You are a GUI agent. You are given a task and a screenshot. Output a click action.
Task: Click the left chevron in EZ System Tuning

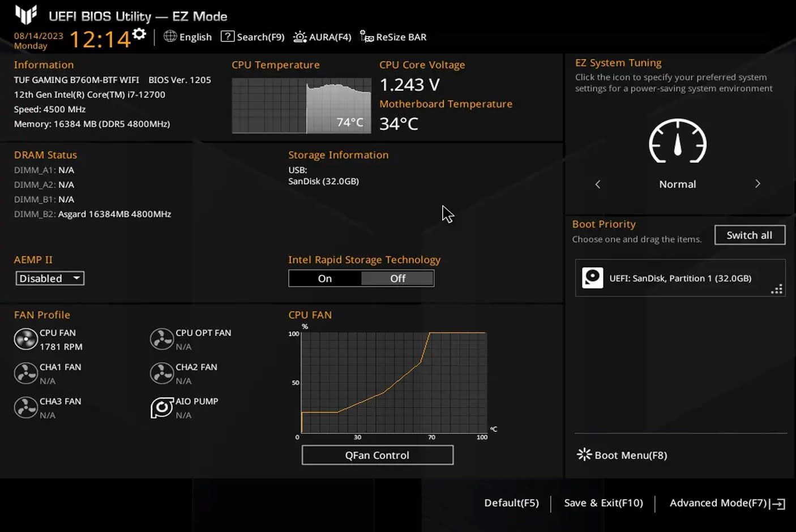(x=598, y=183)
